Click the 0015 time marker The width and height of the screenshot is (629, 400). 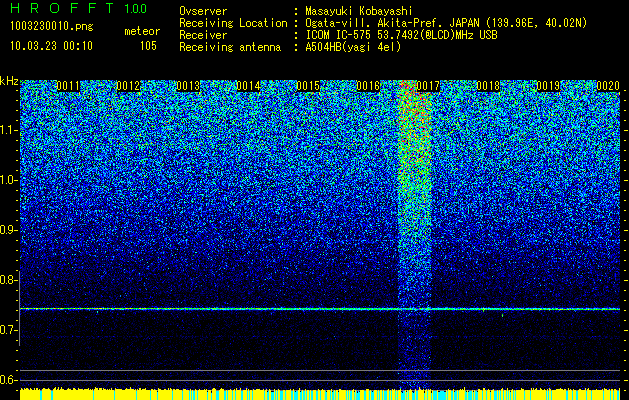point(308,86)
